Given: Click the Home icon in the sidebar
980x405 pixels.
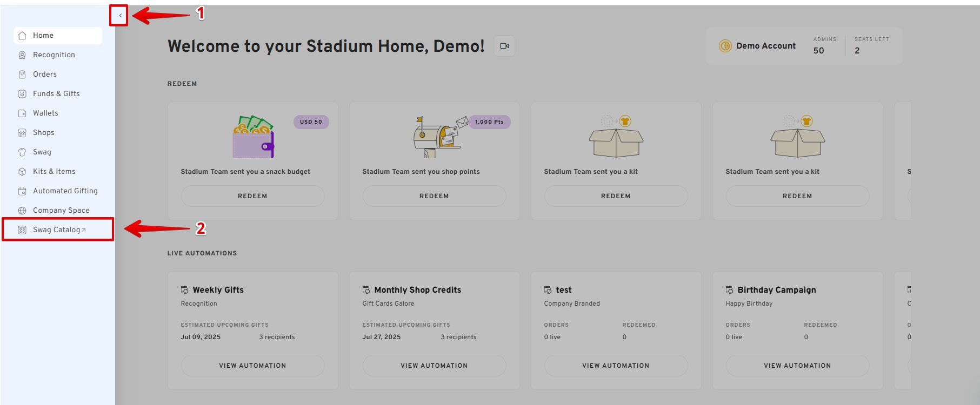Looking at the screenshot, I should [x=22, y=36].
